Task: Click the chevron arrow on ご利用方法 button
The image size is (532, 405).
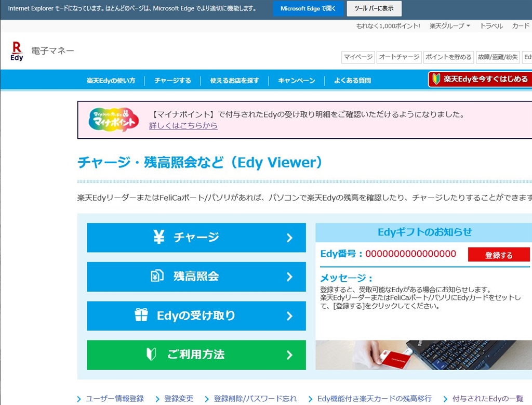Action: 289,355
